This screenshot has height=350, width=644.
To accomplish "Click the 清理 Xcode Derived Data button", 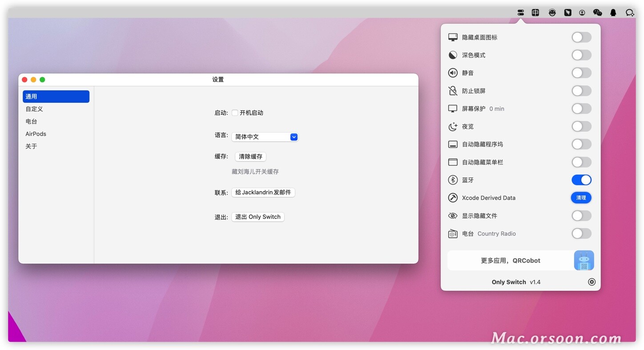I will tap(581, 198).
